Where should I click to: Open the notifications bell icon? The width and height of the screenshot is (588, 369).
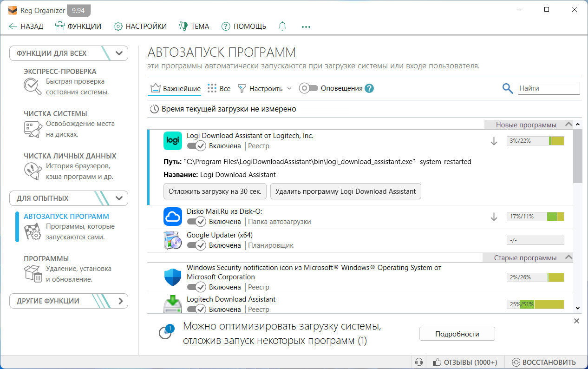(282, 26)
